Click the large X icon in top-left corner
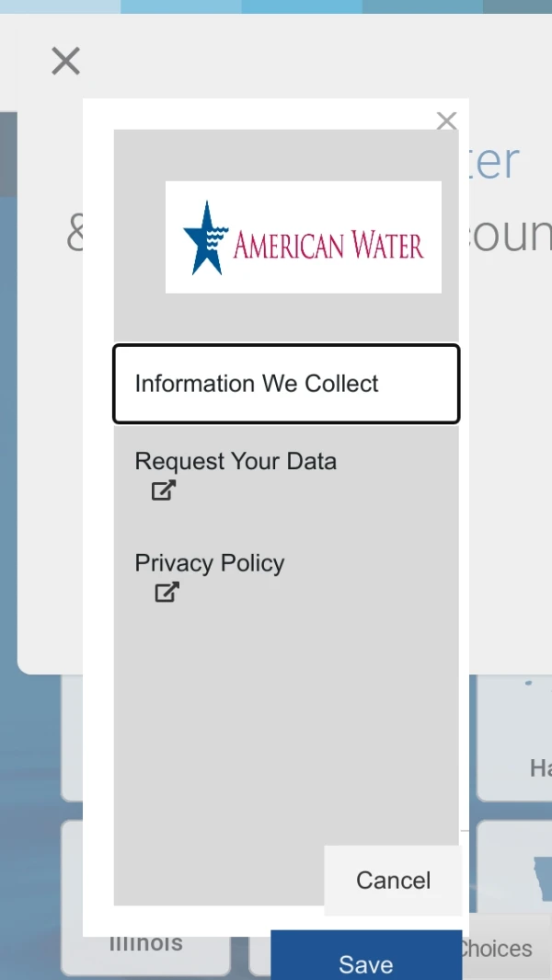 [65, 61]
